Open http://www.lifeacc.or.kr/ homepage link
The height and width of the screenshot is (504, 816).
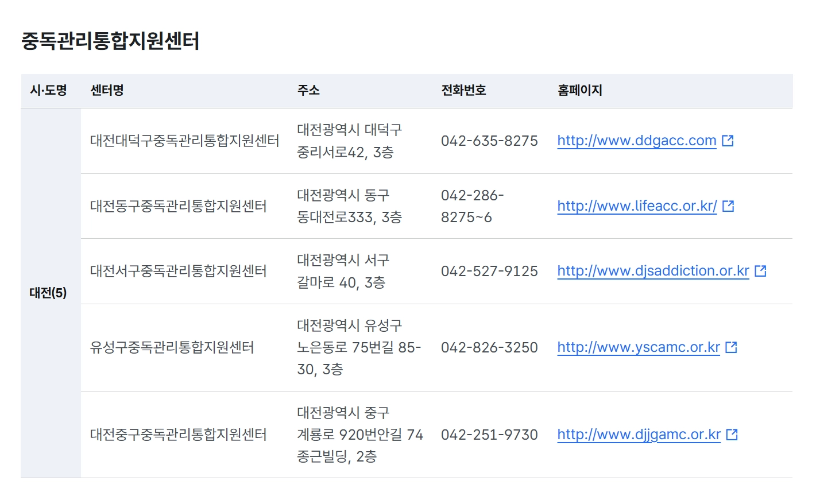pyautogui.click(x=636, y=206)
